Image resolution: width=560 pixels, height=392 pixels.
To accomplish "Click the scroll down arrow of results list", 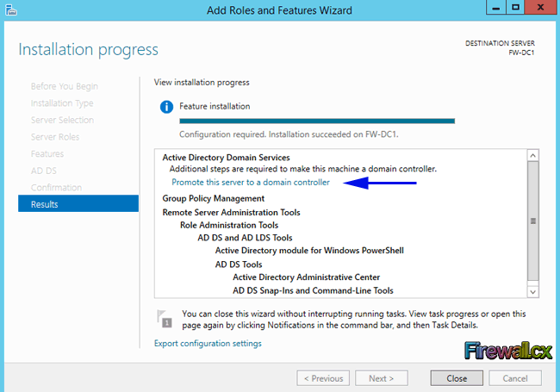I will [x=532, y=292].
